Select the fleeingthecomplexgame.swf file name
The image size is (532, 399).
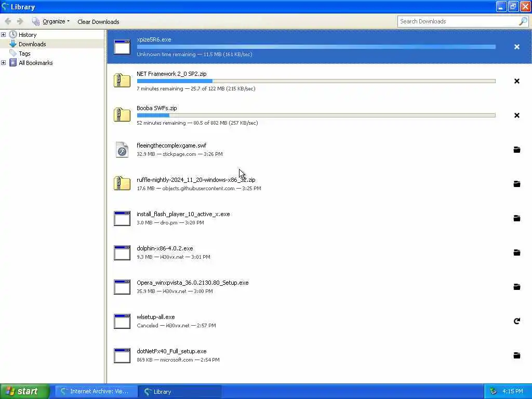coord(171,145)
